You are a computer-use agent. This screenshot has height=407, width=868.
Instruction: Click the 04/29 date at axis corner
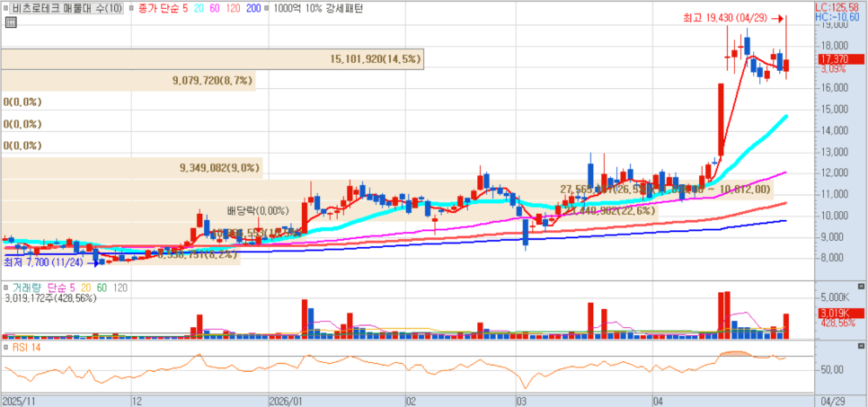(833, 400)
